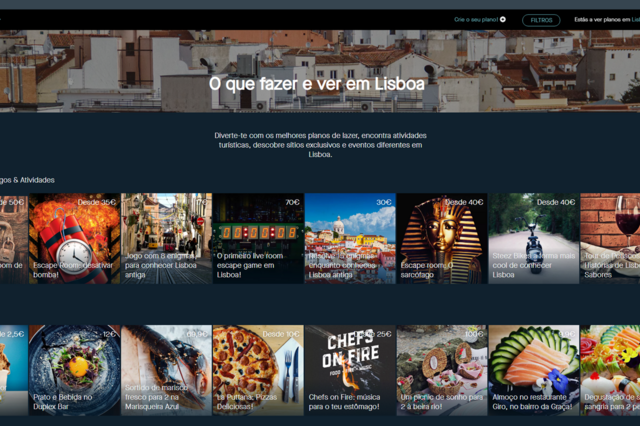Open 'Um picnic de sonho para 2' card
Screen dimensions: 640x426
coord(442,370)
